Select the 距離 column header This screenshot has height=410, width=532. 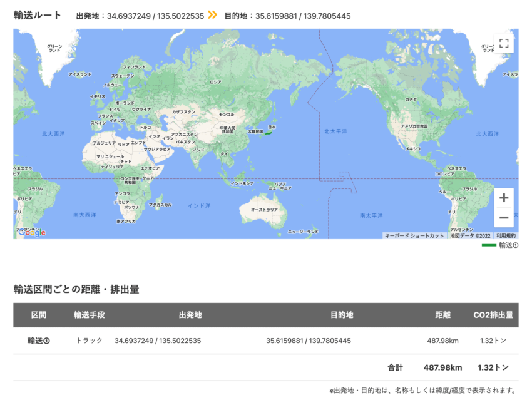442,315
